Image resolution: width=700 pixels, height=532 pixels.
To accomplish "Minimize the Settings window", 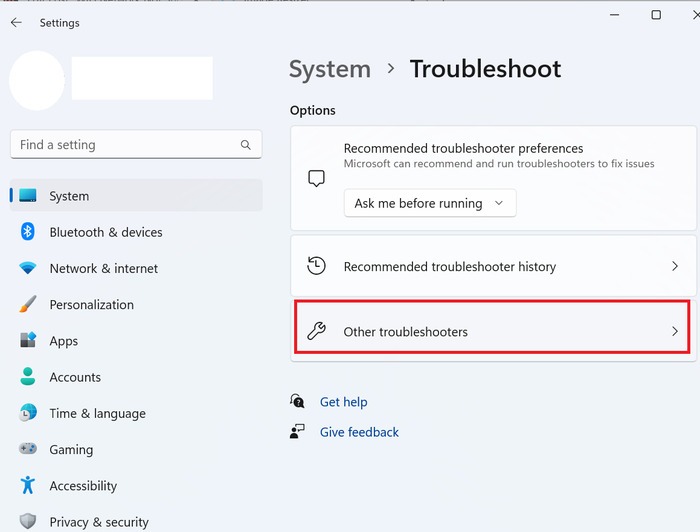I will coord(615,15).
